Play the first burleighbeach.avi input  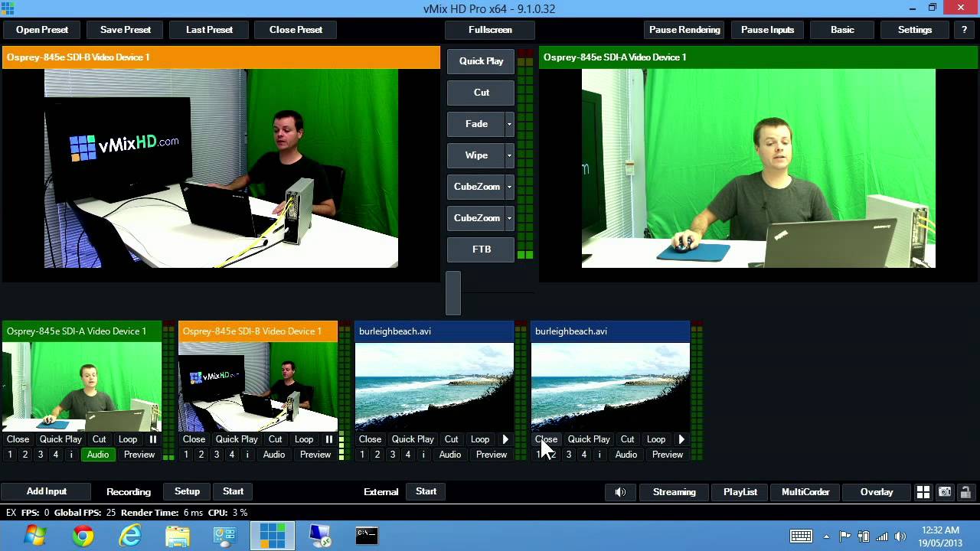(505, 439)
